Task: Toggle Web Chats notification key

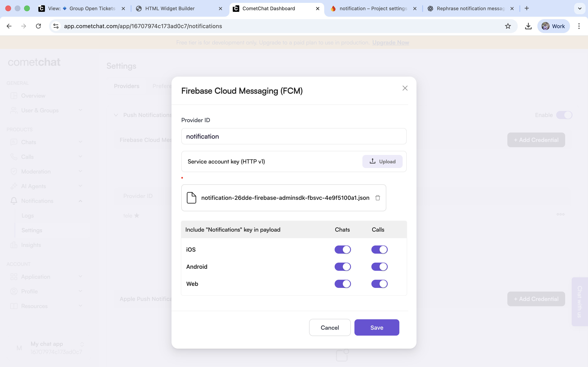Action: (x=343, y=284)
